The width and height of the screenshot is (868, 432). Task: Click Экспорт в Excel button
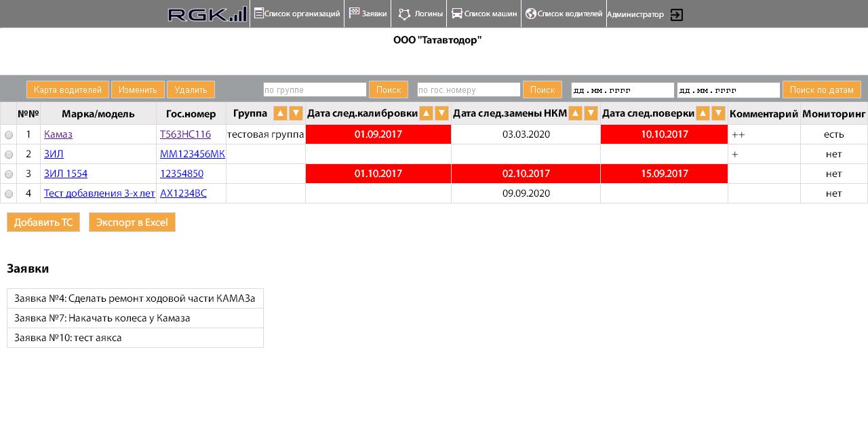point(132,222)
